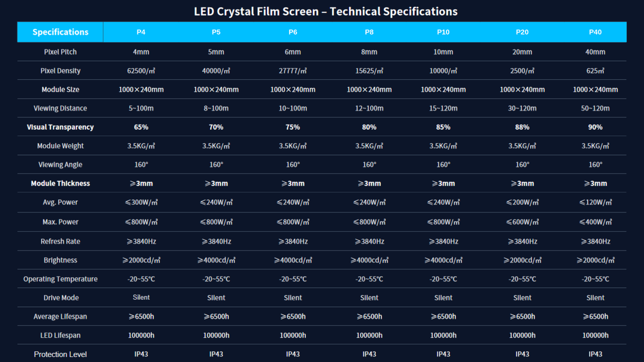Click the "Avg. Power" row label
This screenshot has height=362, width=644.
60,202
